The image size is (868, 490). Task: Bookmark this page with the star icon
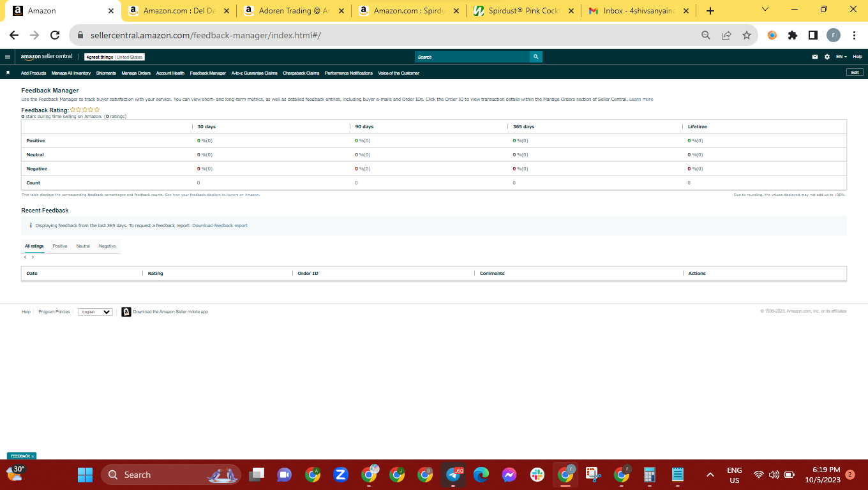(747, 35)
